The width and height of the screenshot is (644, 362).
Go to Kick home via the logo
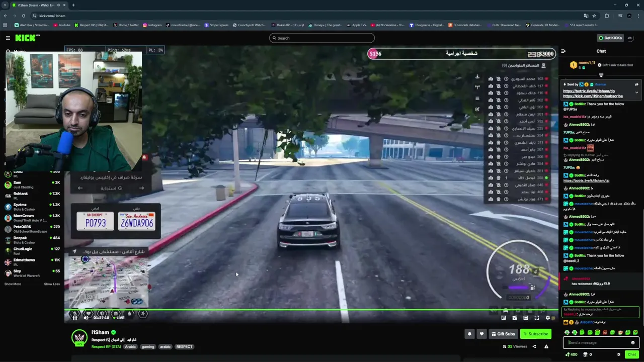point(27,38)
